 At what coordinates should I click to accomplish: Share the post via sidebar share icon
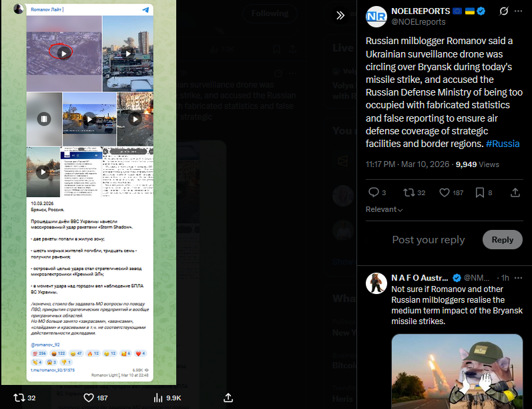point(515,192)
